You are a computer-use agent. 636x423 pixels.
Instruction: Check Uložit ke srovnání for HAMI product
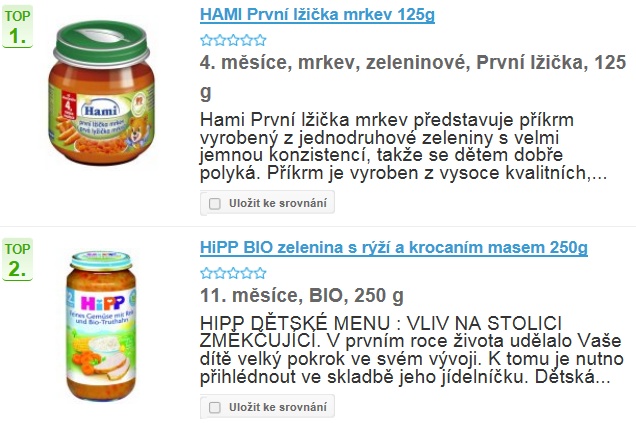(x=215, y=203)
